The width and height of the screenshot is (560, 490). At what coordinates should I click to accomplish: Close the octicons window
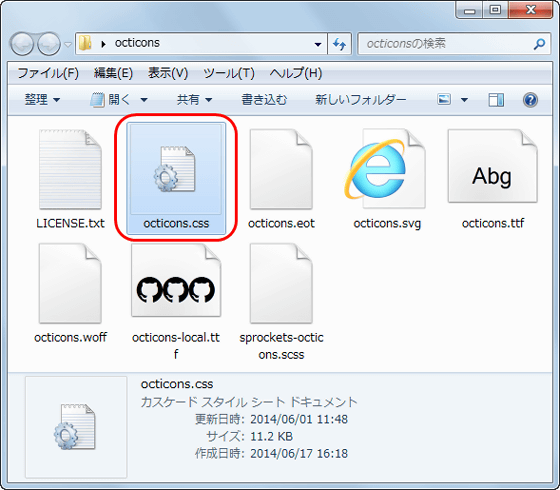pyautogui.click(x=530, y=10)
